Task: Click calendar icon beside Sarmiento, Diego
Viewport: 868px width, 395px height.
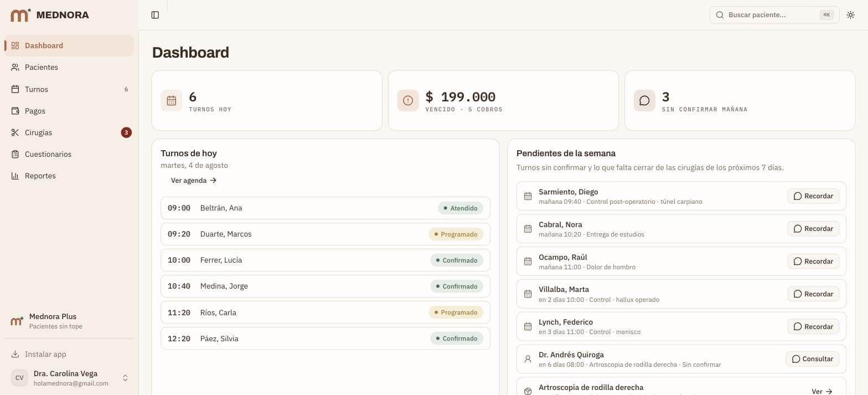Action: [x=528, y=196]
